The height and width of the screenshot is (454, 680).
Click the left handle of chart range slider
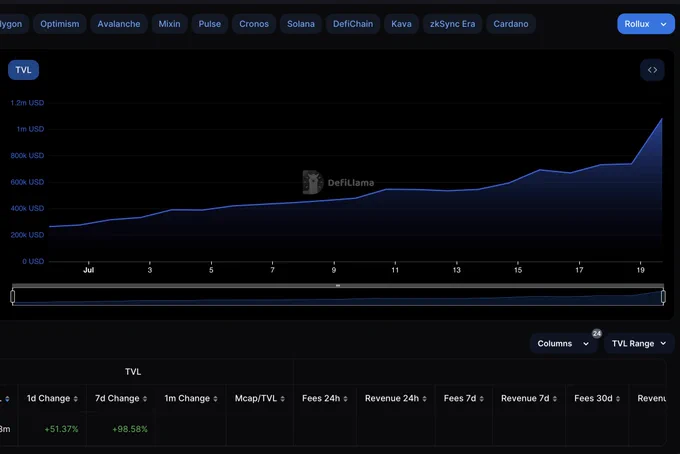[x=13, y=296]
